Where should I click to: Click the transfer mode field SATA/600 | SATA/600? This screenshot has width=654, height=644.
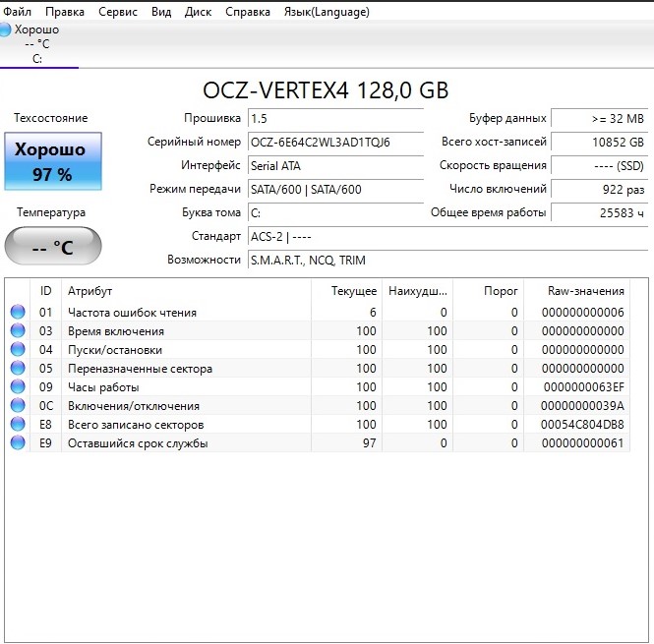click(335, 190)
